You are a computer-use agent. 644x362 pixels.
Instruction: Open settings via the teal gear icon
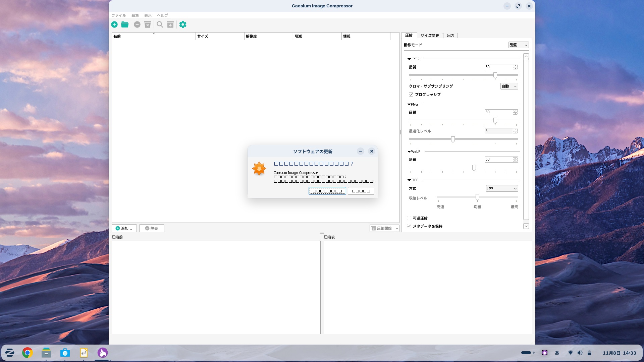pyautogui.click(x=183, y=24)
